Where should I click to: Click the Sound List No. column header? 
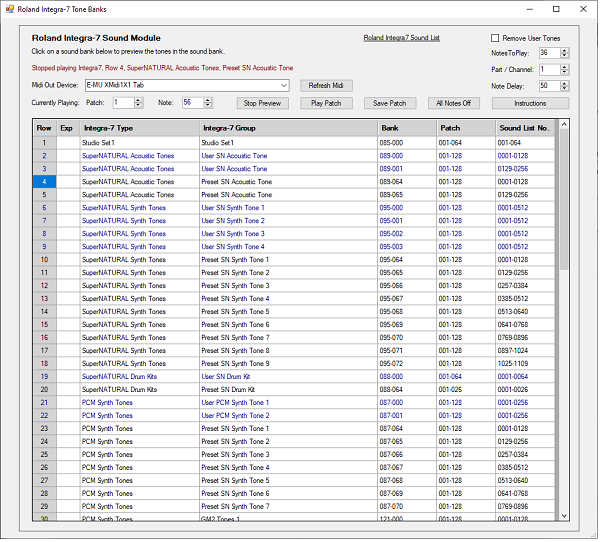[525, 128]
